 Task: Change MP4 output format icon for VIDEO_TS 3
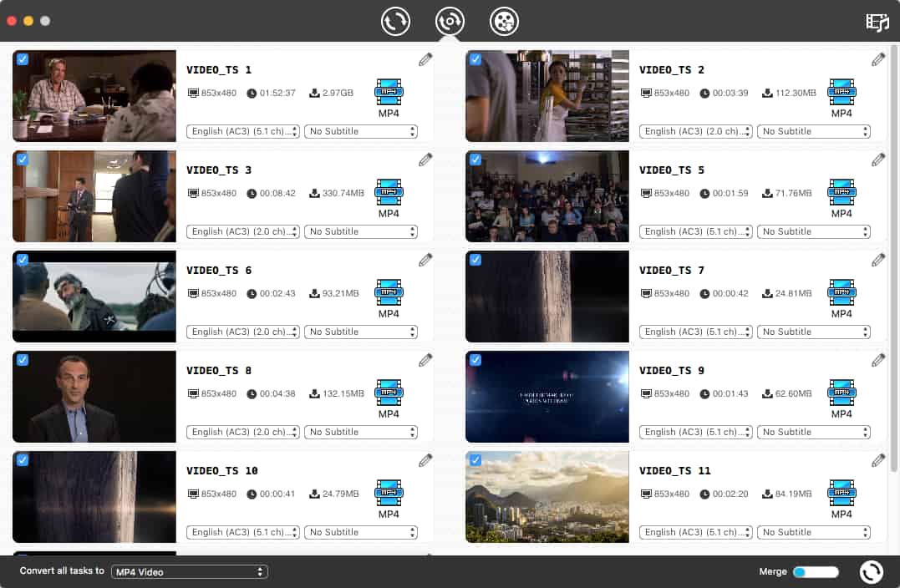pyautogui.click(x=389, y=193)
